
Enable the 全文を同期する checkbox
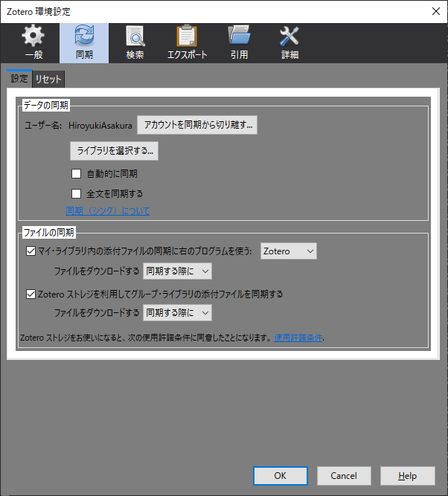(77, 193)
